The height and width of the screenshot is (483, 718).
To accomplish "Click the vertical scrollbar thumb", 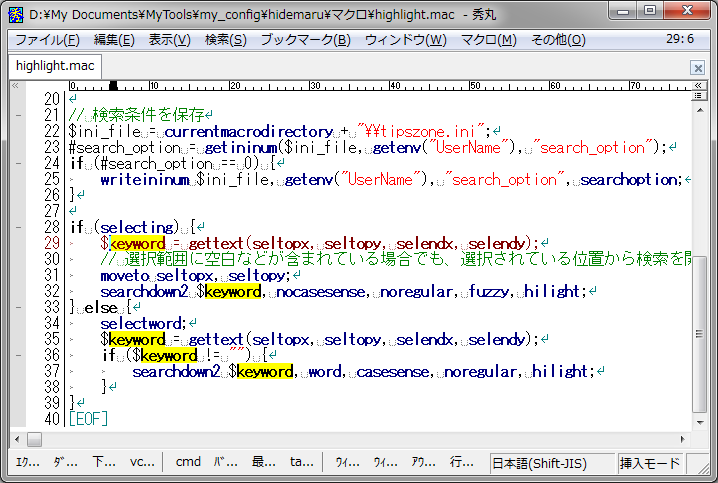I will coord(700,335).
